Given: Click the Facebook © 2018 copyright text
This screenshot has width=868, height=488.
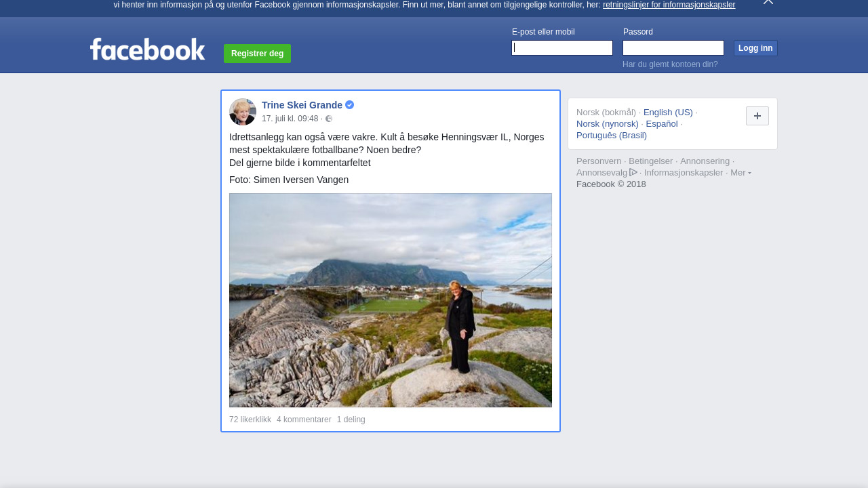Looking at the screenshot, I should 611,184.
